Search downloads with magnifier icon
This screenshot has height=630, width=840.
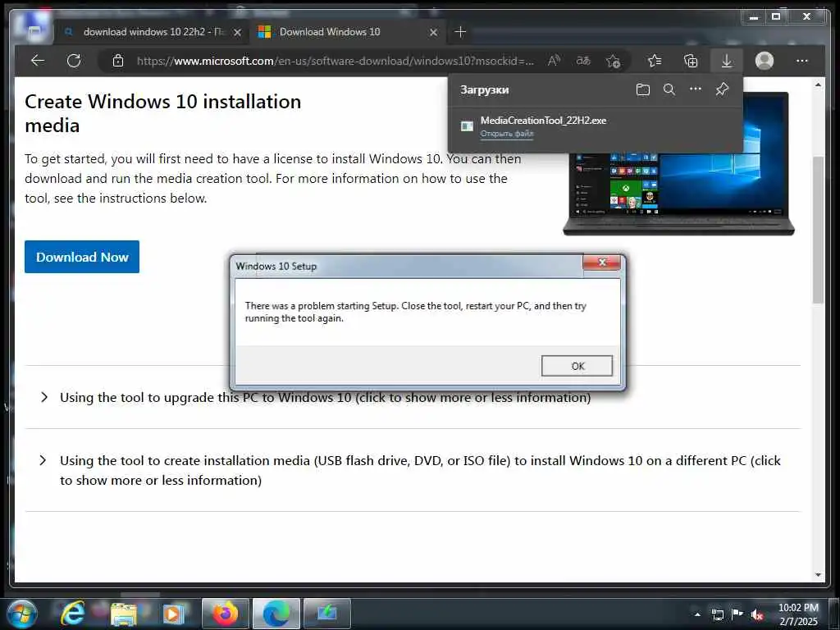pyautogui.click(x=669, y=89)
